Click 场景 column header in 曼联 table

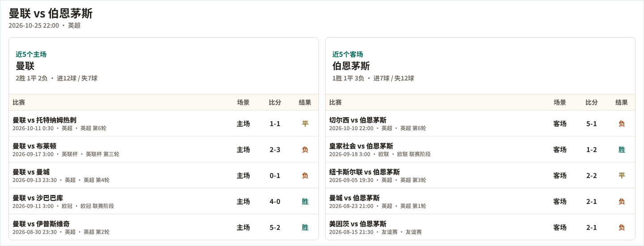[243, 102]
